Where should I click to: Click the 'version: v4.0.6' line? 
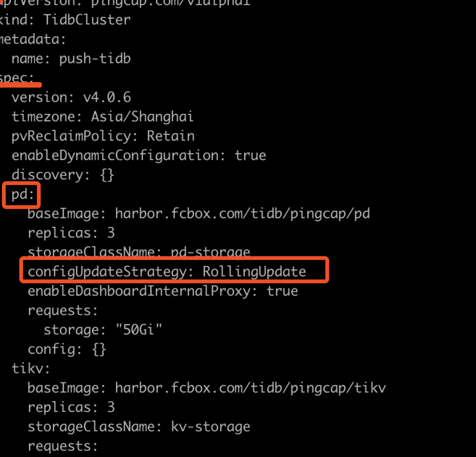[x=71, y=97]
